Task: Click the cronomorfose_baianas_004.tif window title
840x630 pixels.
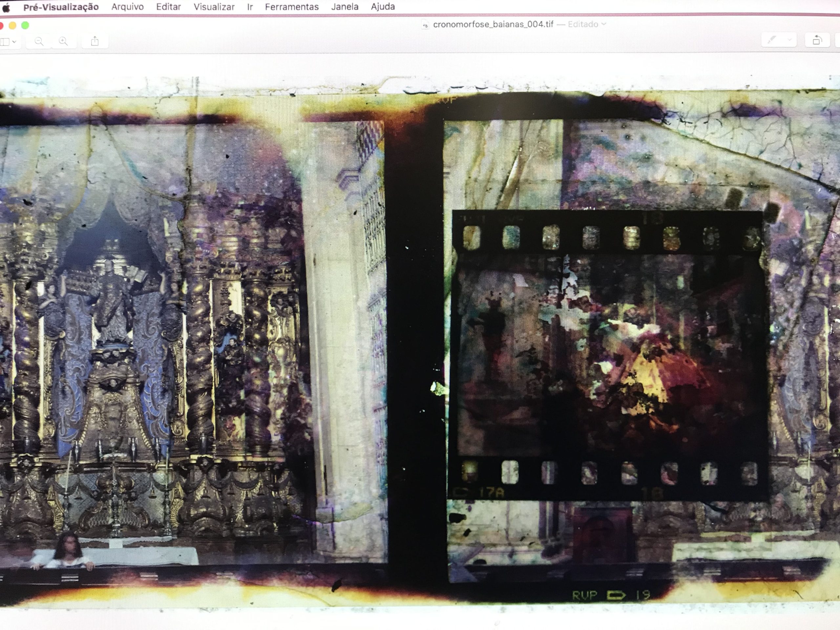Action: [x=493, y=24]
